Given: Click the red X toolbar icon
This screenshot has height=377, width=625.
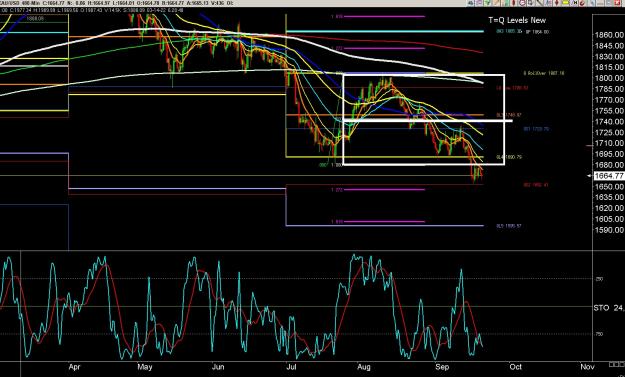Looking at the screenshot, I should point(617,3).
